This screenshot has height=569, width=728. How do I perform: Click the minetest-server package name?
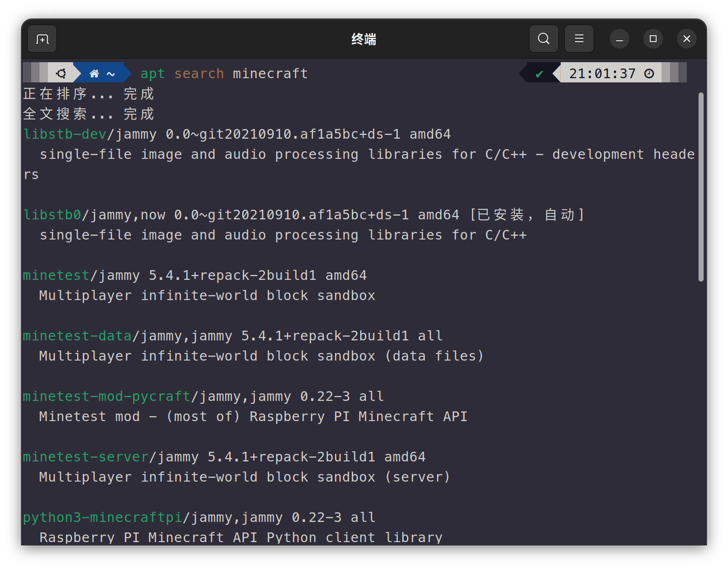tap(86, 457)
